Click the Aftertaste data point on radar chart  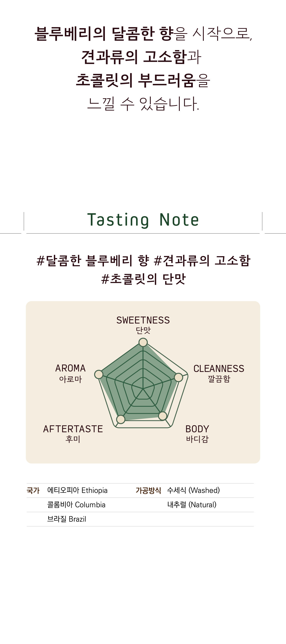(121, 419)
